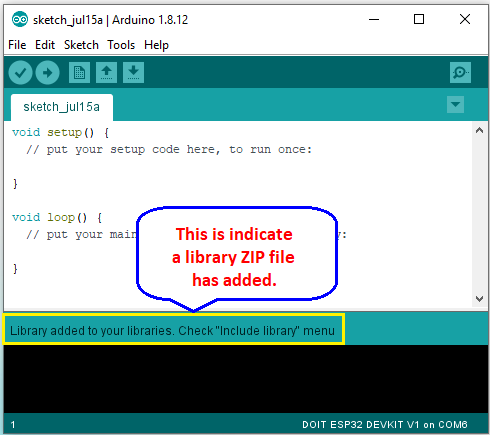Click the 'DOIT ESP32 DEVKIT V1 on COM6' status text
This screenshot has width=490, height=435.
pyautogui.click(x=384, y=425)
